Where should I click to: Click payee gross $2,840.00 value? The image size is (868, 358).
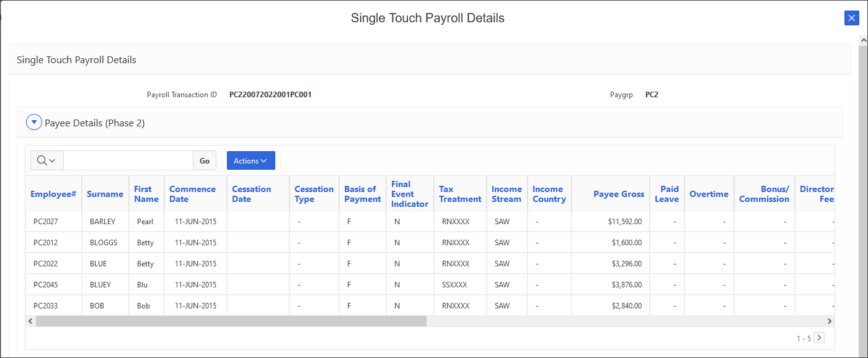(x=627, y=305)
